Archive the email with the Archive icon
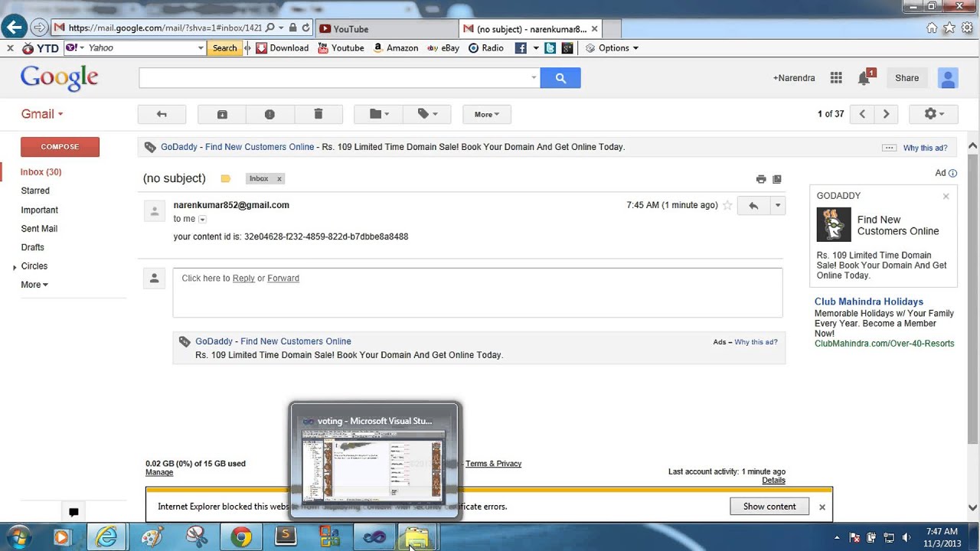The height and width of the screenshot is (551, 980). (222, 114)
